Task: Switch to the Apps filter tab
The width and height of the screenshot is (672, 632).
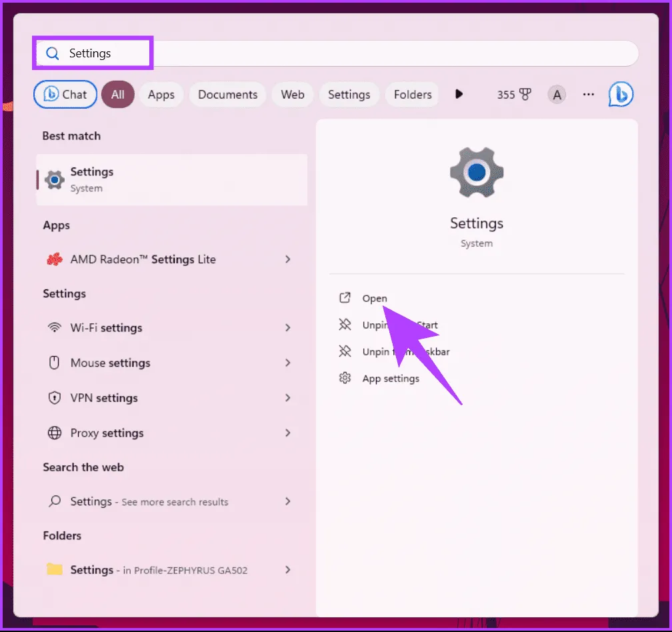Action: tap(161, 95)
